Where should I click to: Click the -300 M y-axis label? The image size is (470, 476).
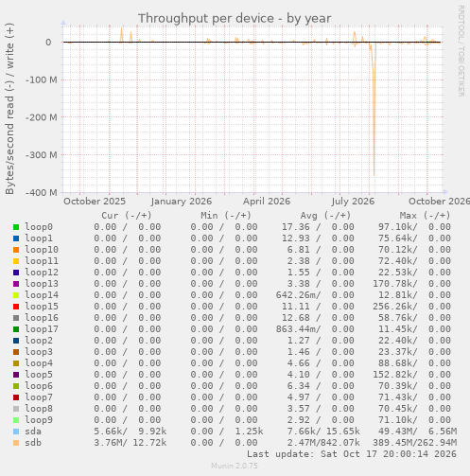click(x=42, y=155)
